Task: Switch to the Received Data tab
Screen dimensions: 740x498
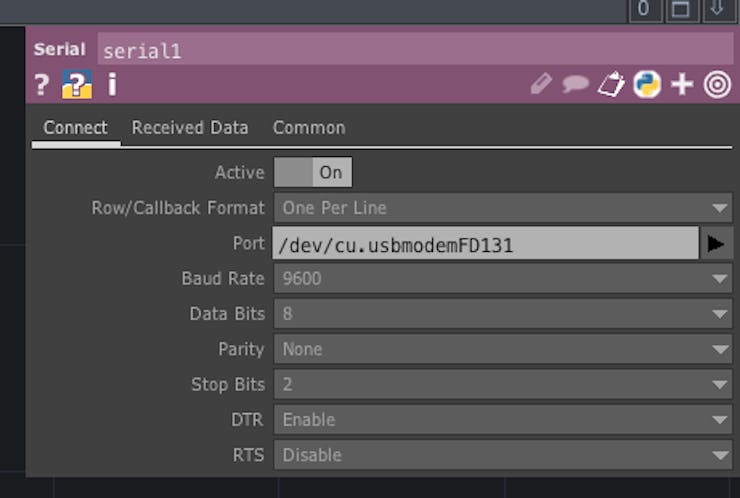Action: pyautogui.click(x=190, y=128)
